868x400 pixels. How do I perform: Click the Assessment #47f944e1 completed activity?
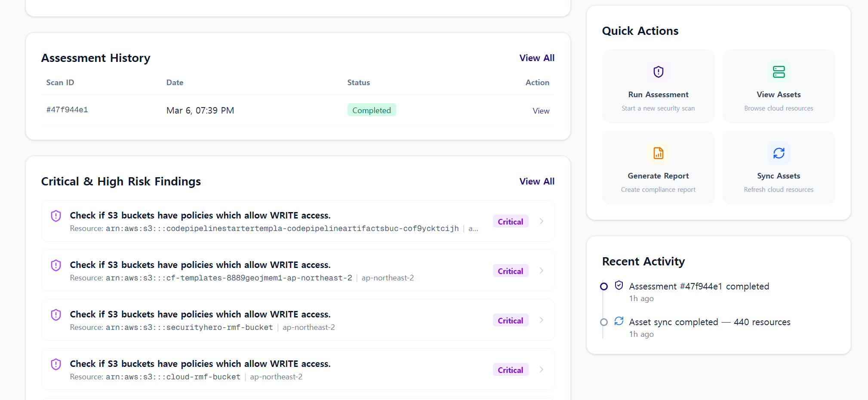point(699,286)
